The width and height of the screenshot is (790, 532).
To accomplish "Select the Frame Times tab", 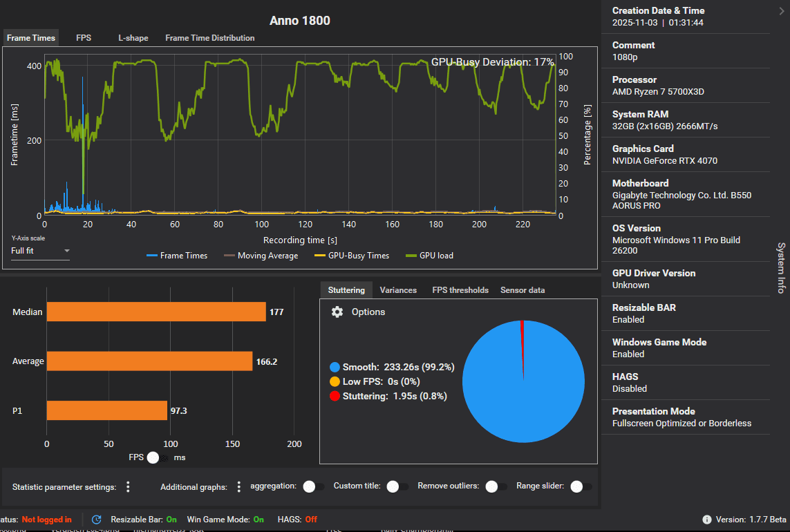I will [x=30, y=38].
